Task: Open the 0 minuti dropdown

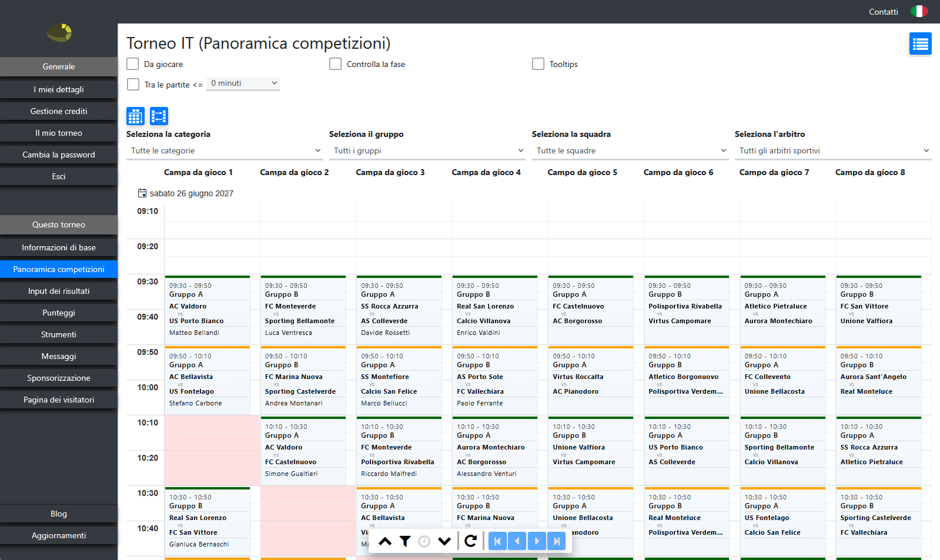Action: point(243,83)
